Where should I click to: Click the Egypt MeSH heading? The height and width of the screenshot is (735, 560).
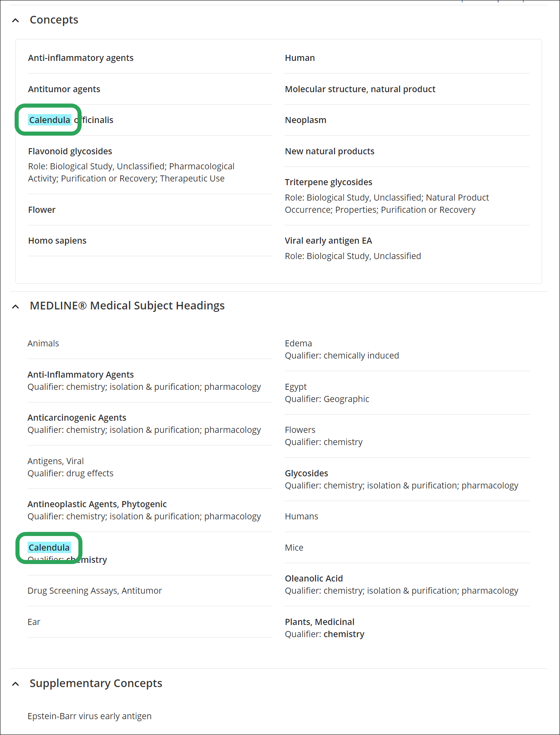(x=296, y=387)
